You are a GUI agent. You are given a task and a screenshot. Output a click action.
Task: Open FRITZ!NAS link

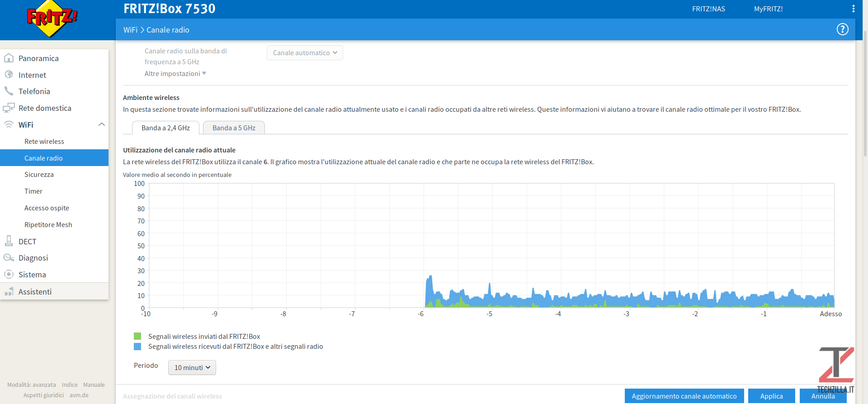coord(708,9)
